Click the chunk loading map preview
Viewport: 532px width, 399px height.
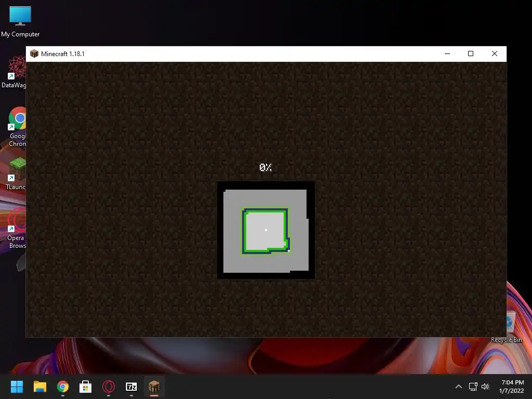266,230
